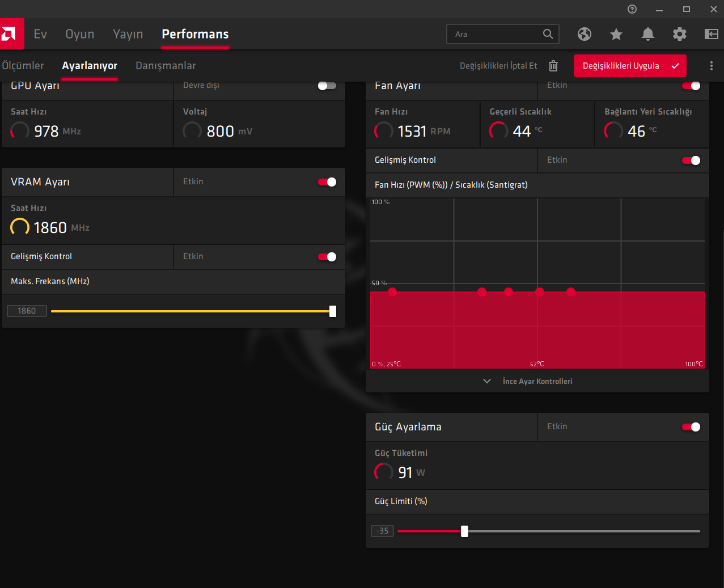This screenshot has width=724, height=588.
Task: Open favorites star icon
Action: point(616,34)
